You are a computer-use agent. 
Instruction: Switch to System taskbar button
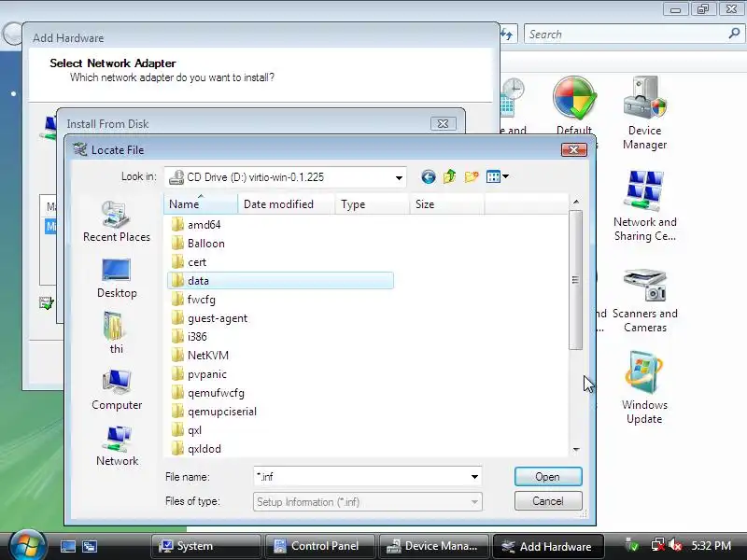coord(205,546)
